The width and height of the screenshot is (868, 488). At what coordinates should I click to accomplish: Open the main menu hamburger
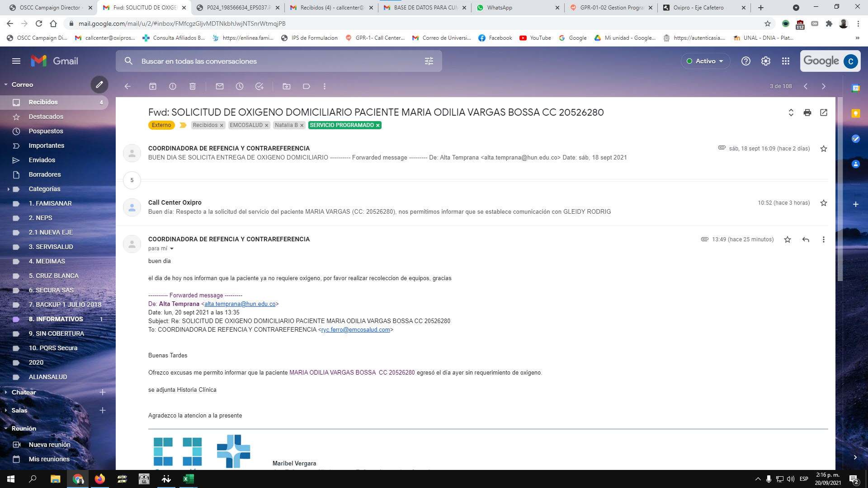tap(16, 61)
